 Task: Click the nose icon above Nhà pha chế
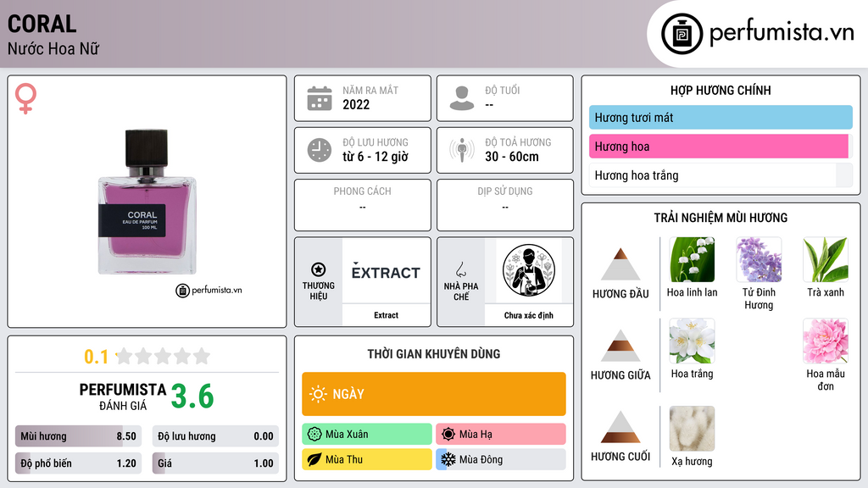(x=460, y=269)
